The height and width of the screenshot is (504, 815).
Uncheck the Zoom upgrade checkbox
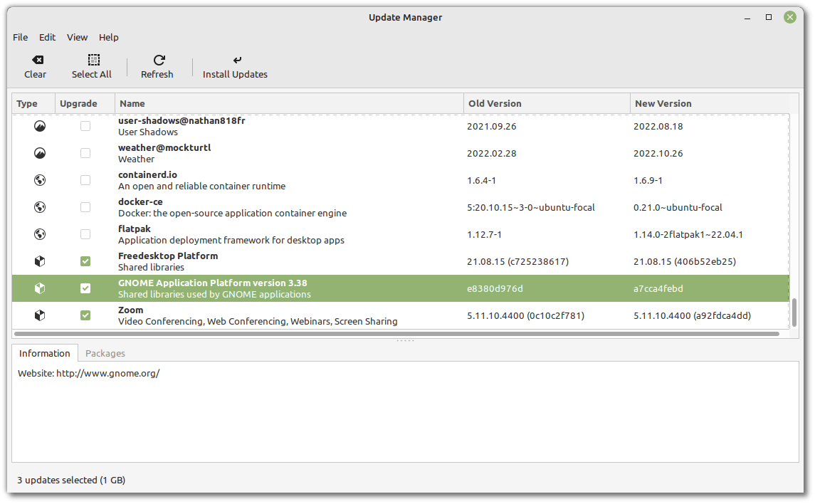point(85,315)
